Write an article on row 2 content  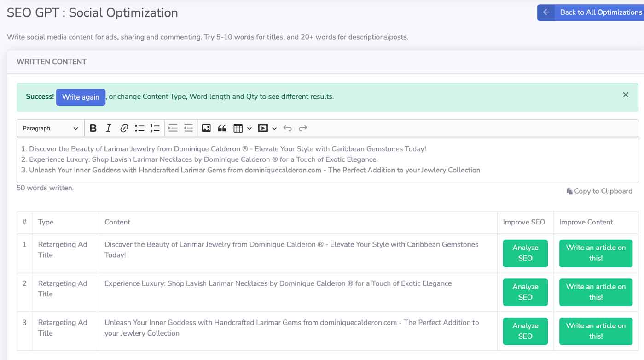pyautogui.click(x=596, y=292)
